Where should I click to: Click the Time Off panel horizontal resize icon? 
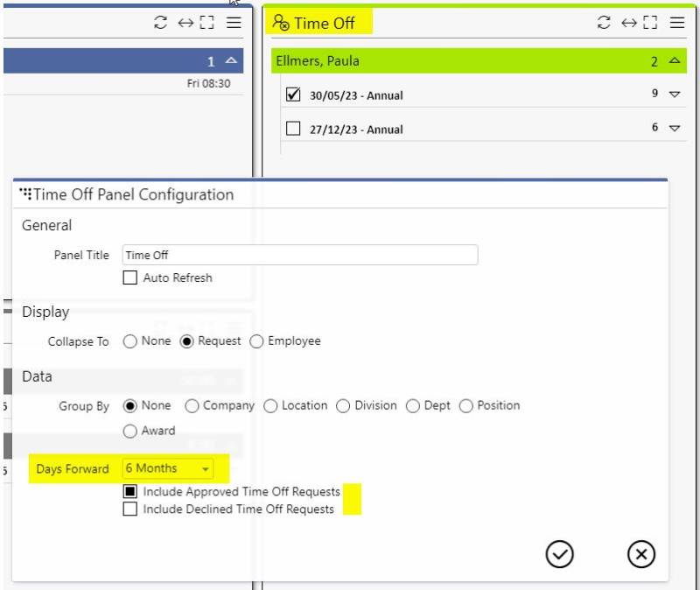coord(628,23)
